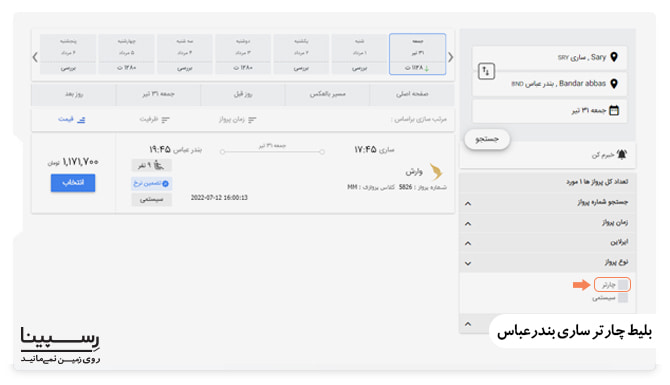This screenshot has width=670, height=385.
Task: Click the timestamp 2022-07-12 16:00:13
Action: pos(219,197)
